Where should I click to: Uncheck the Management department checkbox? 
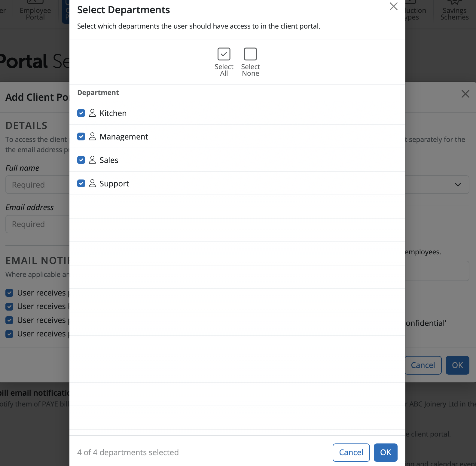[x=81, y=136]
